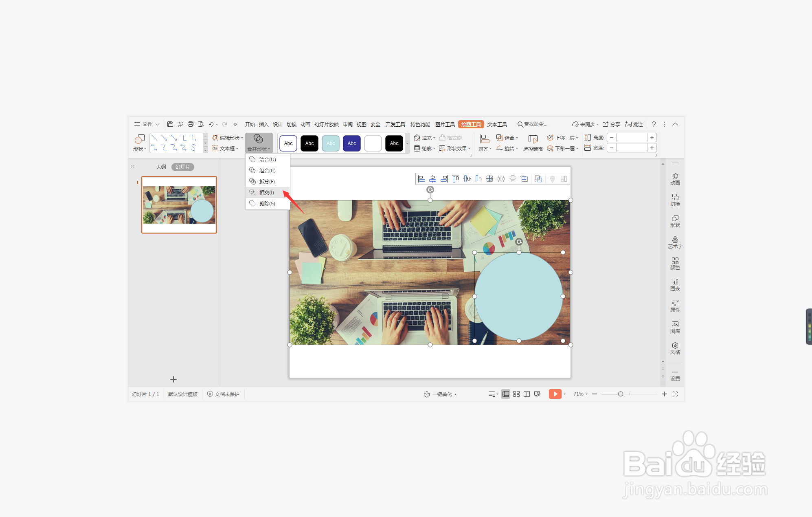Select 剪除(S) subtract option in dropdown
Viewport: 812px width, 517px height.
click(267, 203)
